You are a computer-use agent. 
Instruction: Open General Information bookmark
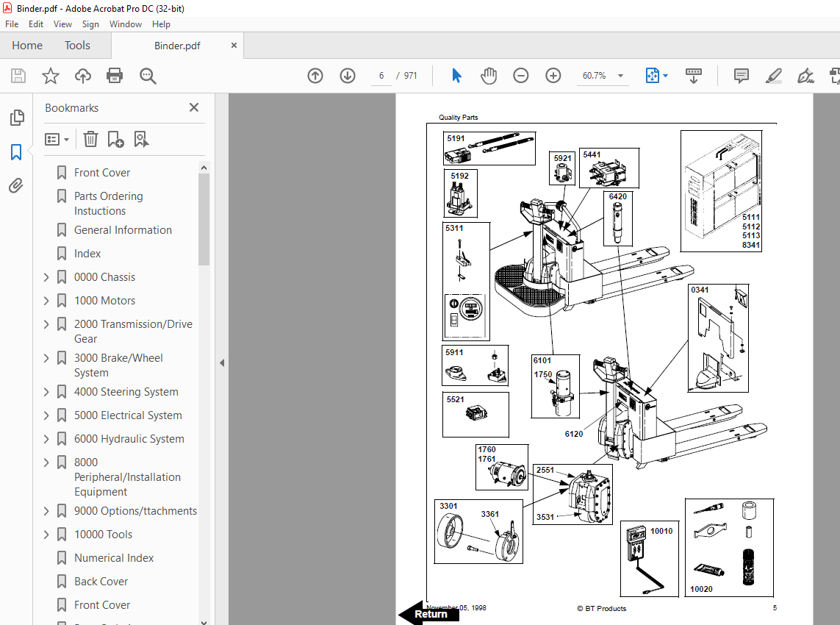pyautogui.click(x=123, y=230)
